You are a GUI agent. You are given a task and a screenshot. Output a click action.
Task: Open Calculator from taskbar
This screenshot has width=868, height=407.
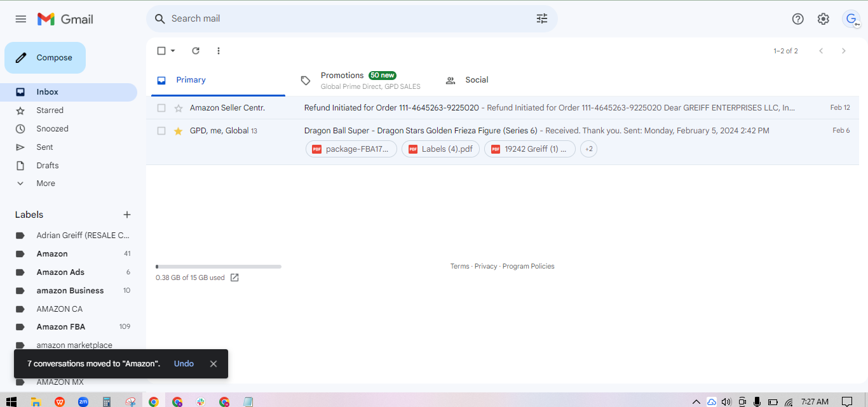[x=107, y=401]
